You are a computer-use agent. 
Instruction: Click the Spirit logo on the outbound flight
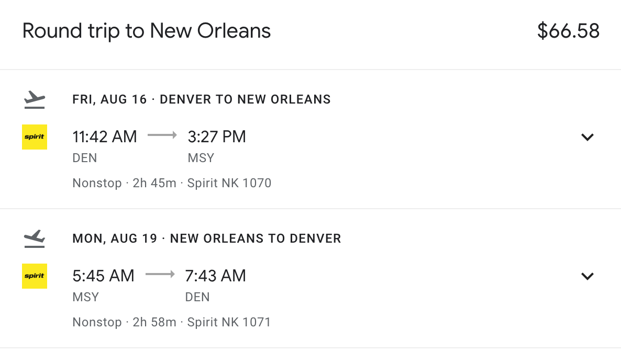(x=35, y=137)
